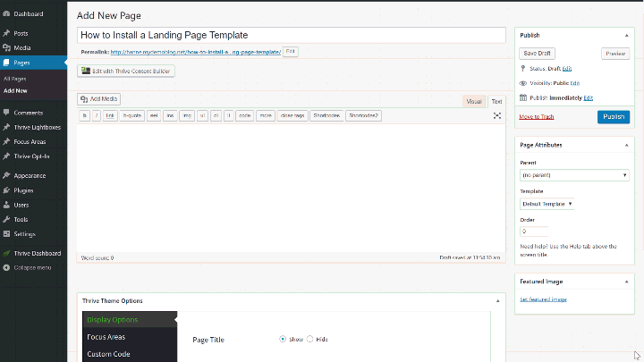Edit the visibility setting link
Screen dimensions: 644x362
574,83
